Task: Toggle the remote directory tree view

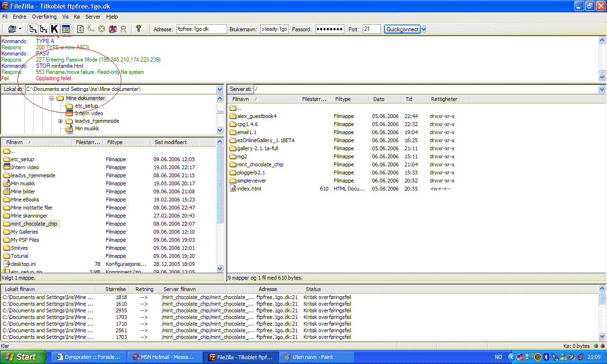Action: click(x=44, y=29)
